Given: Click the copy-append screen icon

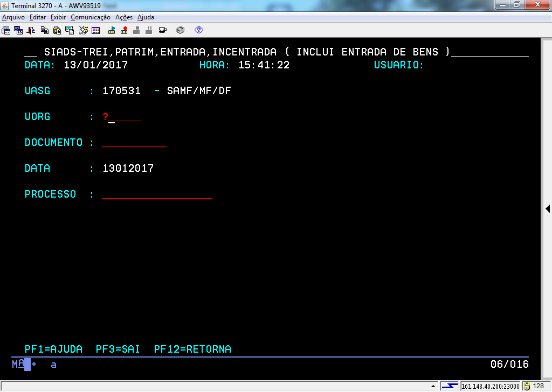Looking at the screenshot, I should (x=70, y=30).
